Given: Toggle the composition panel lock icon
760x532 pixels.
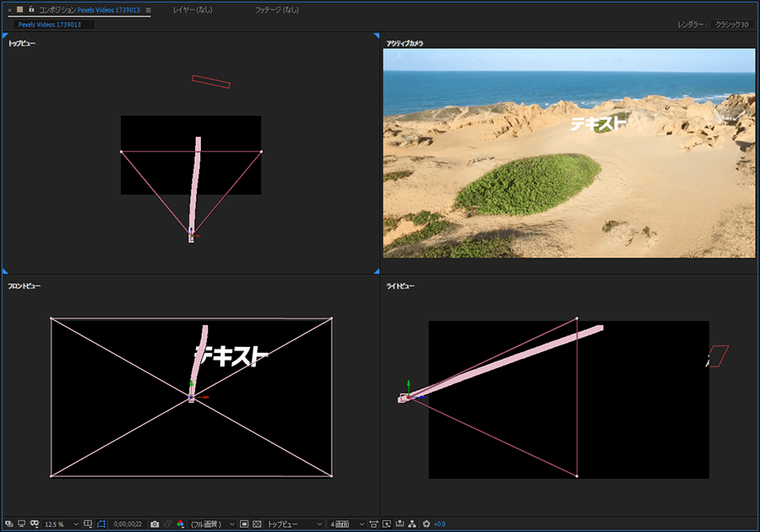Looking at the screenshot, I should 31,9.
